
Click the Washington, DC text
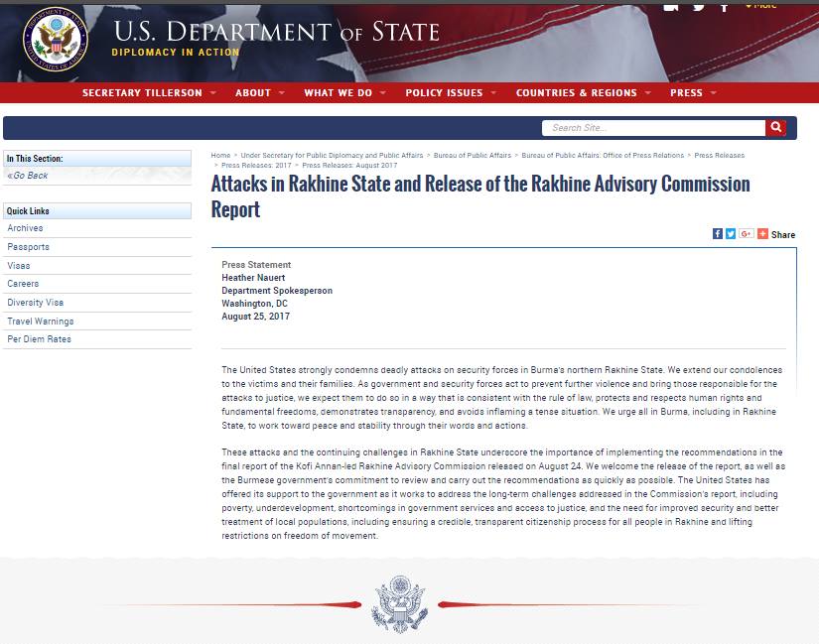[x=254, y=304]
